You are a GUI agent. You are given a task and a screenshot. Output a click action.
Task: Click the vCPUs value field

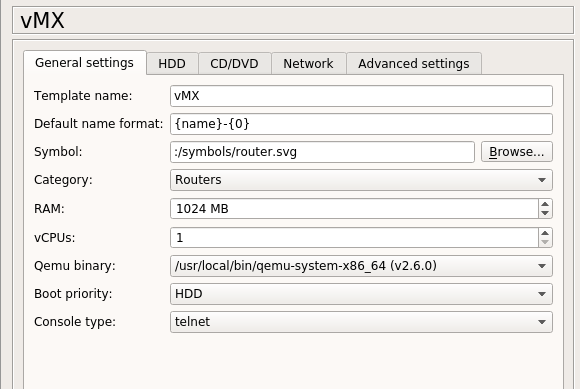click(354, 237)
